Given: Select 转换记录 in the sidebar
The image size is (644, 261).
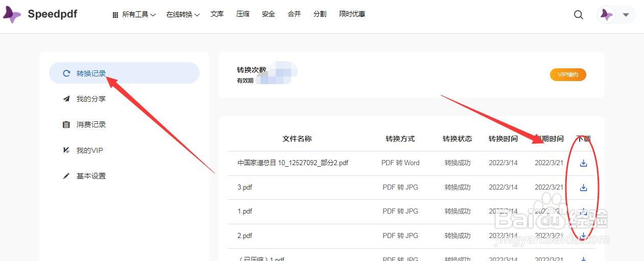Looking at the screenshot, I should click(x=124, y=73).
